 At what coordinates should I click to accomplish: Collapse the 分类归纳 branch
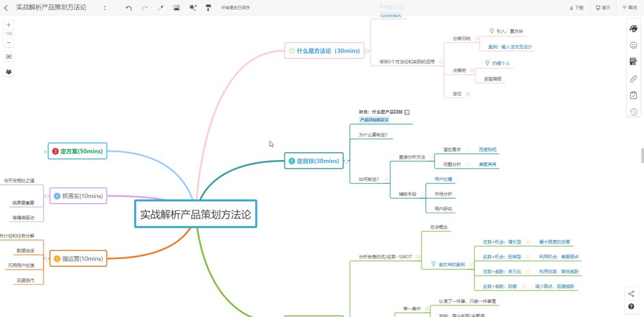click(x=476, y=39)
